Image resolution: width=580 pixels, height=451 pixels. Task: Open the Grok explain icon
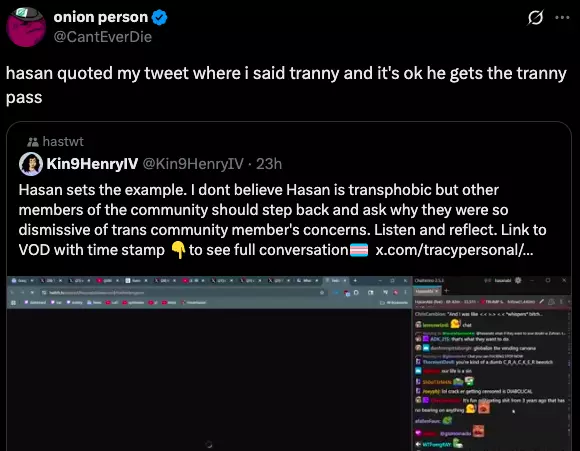(535, 17)
